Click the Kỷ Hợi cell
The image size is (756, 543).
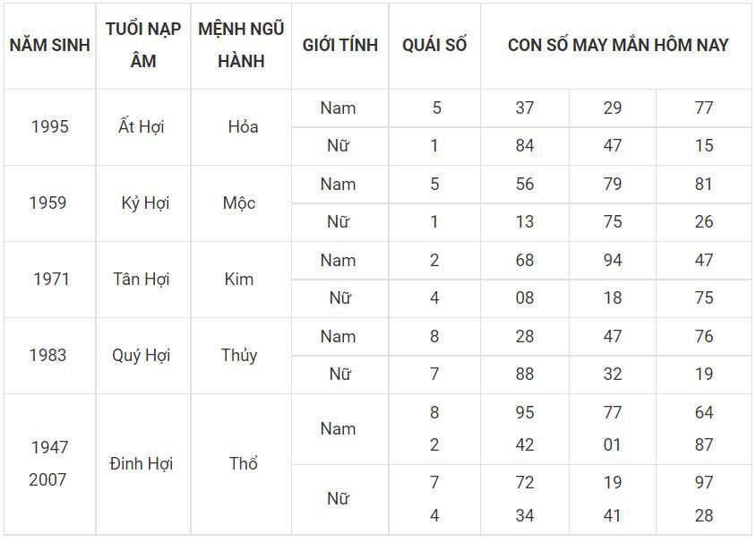[145, 203]
